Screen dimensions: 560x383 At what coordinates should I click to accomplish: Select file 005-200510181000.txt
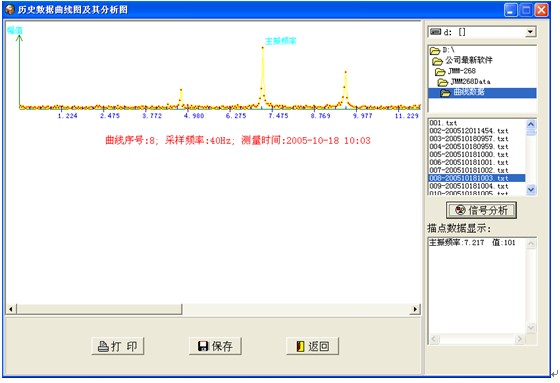point(469,154)
